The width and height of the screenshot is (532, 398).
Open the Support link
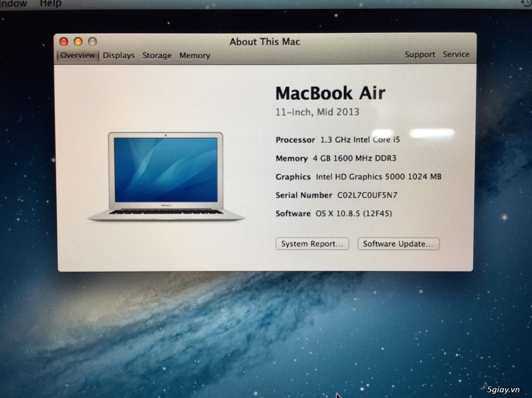pyautogui.click(x=419, y=54)
